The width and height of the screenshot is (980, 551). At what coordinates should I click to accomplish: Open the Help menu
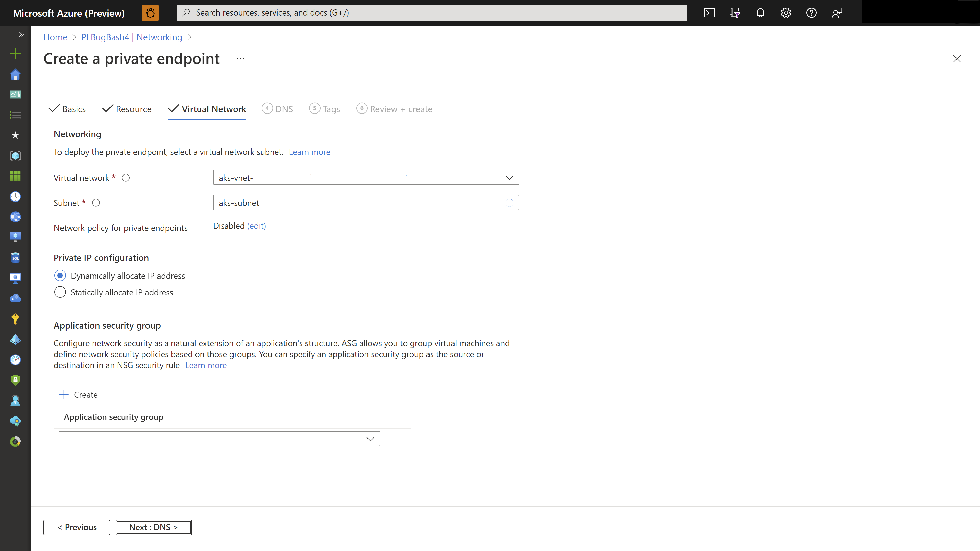click(811, 12)
